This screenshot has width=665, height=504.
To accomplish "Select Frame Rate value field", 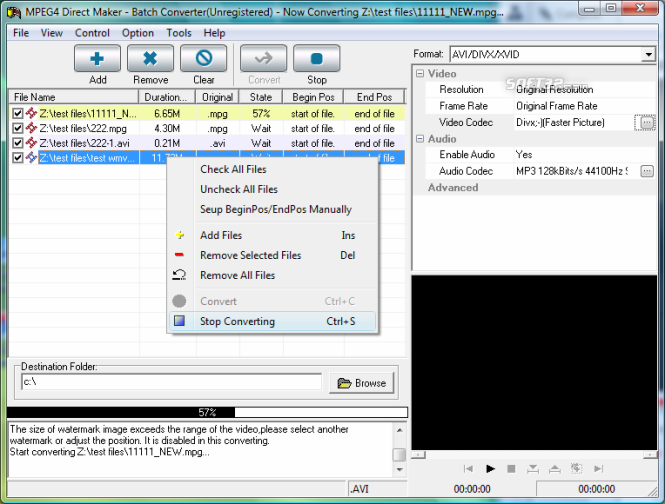I will pos(584,106).
